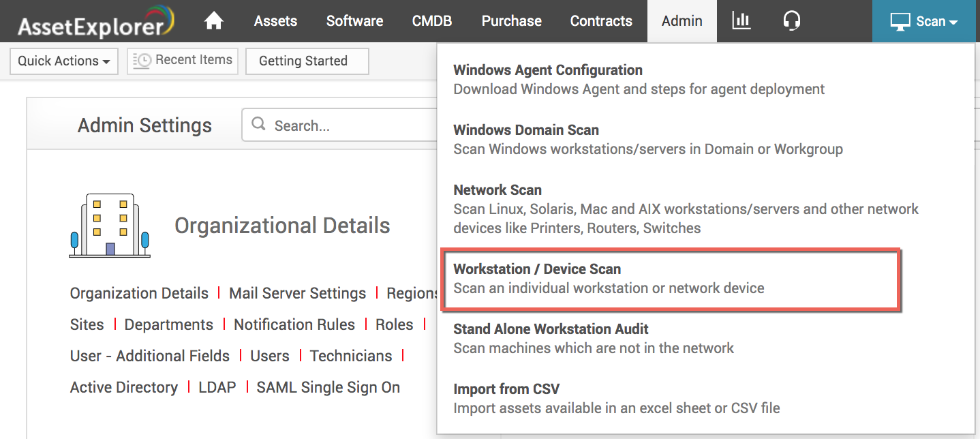
Task: Click the search magnifier icon in Admin Settings
Action: (258, 124)
